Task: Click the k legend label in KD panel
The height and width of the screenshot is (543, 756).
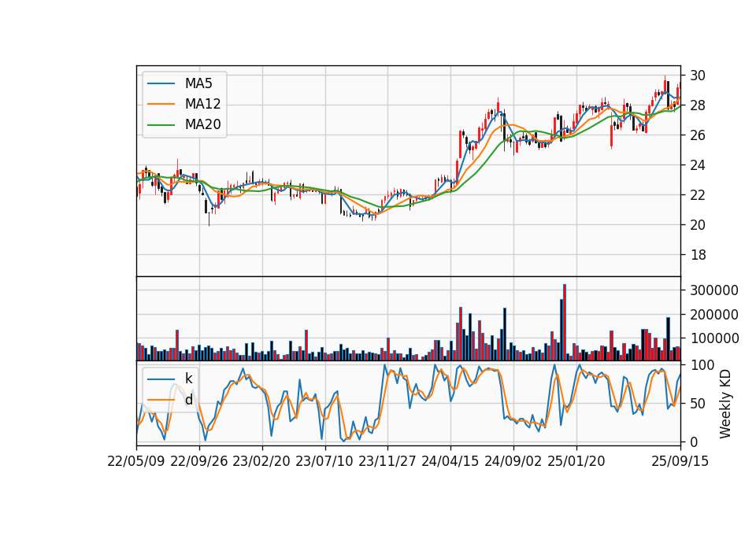Action: pos(188,379)
